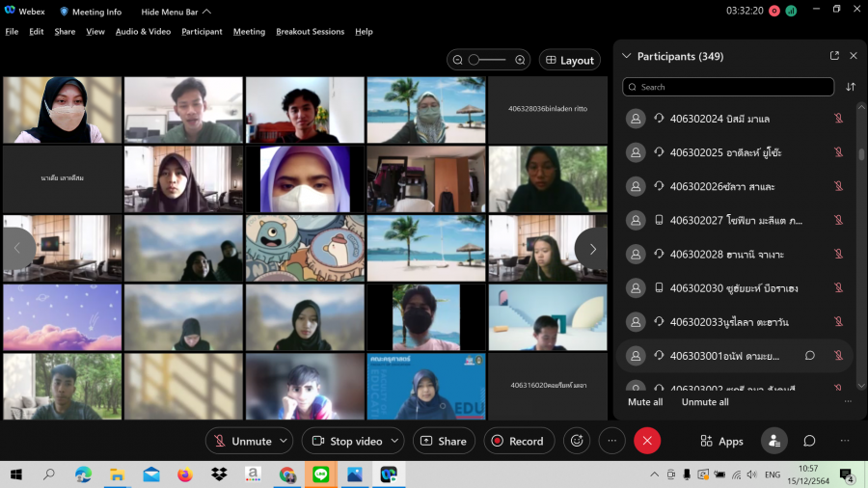
Task: Open LINE app from taskbar
Action: click(320, 474)
